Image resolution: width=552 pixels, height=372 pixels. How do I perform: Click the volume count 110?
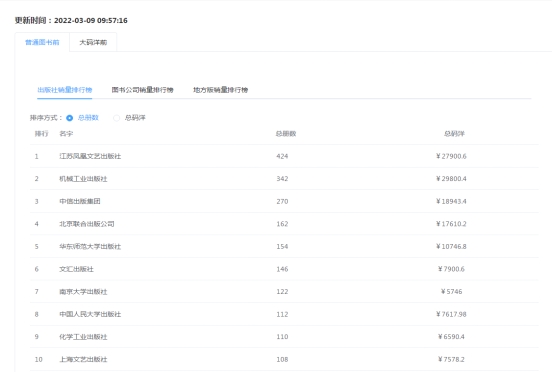[282, 337]
